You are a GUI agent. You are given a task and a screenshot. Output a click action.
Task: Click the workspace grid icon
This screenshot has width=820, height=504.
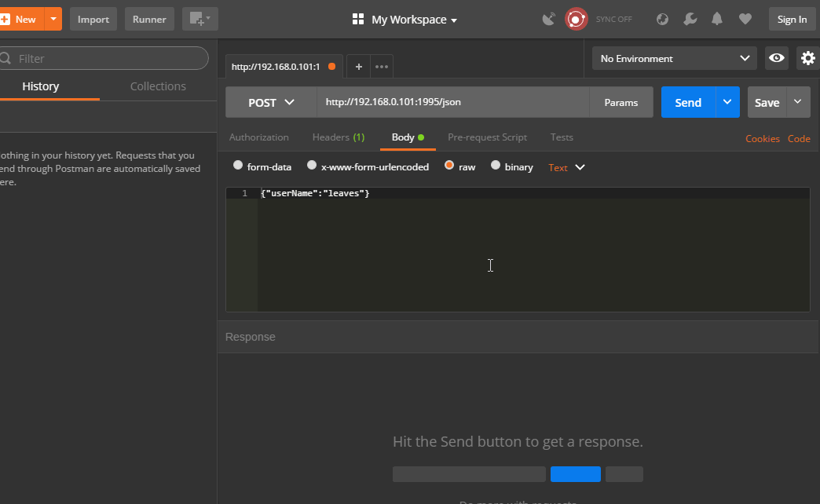pyautogui.click(x=358, y=20)
